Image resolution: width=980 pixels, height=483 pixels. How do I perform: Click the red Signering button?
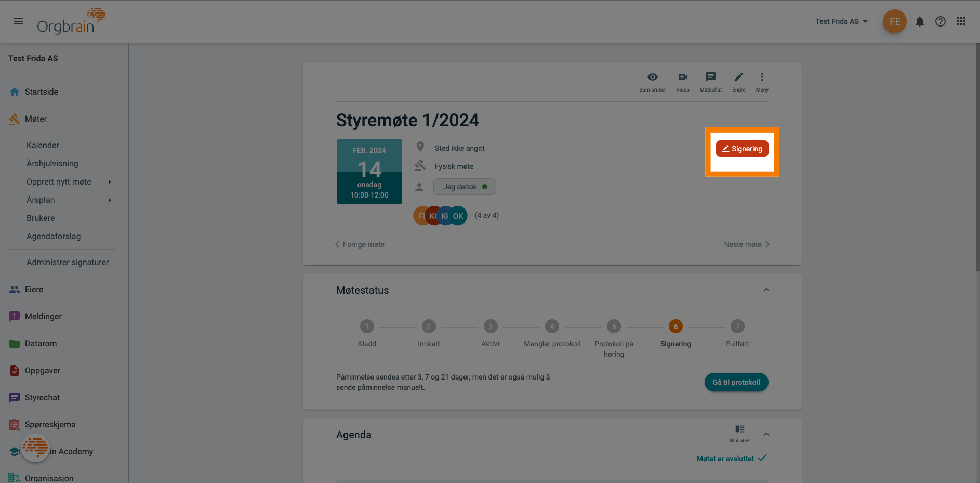click(x=742, y=149)
